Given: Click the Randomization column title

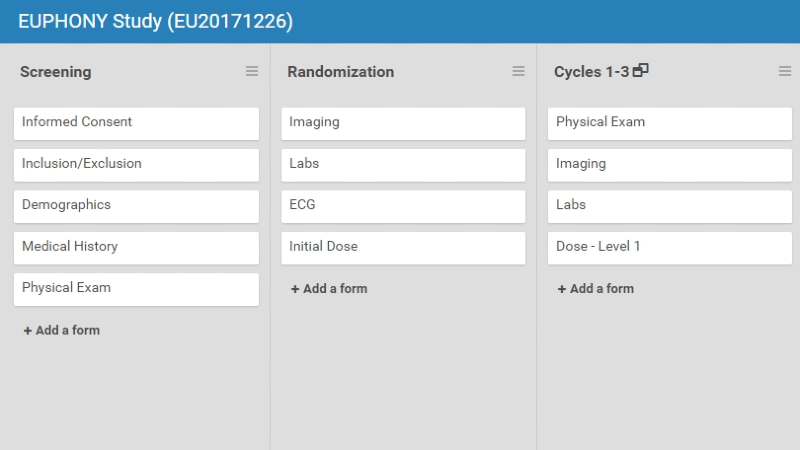Looking at the screenshot, I should click(340, 72).
